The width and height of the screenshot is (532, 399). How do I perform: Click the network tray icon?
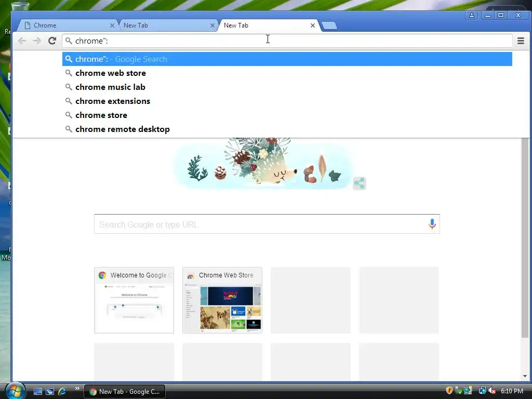pos(482,391)
